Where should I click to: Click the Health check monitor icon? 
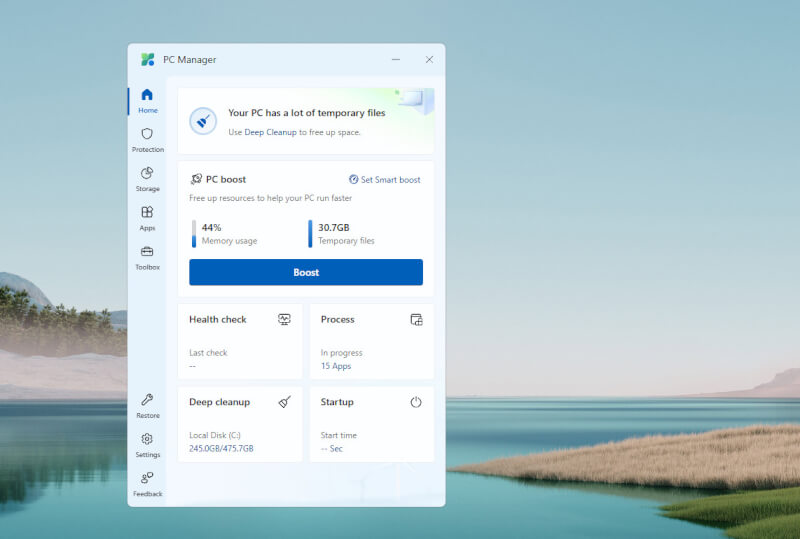tap(284, 319)
